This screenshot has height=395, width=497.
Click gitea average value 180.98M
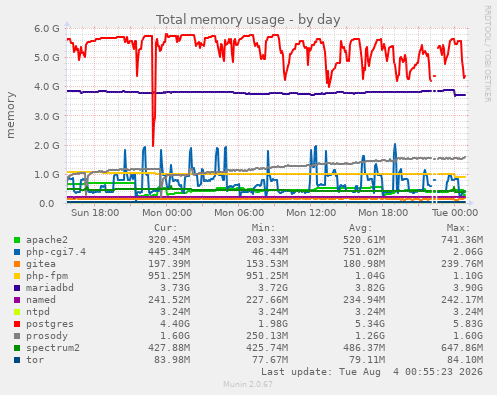(x=364, y=264)
